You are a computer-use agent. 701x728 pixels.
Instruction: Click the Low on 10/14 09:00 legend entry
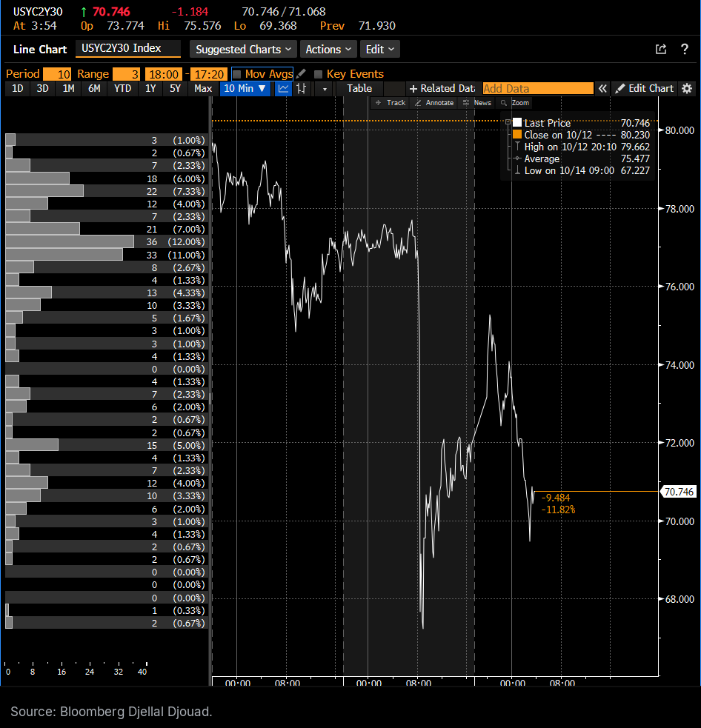click(582, 170)
